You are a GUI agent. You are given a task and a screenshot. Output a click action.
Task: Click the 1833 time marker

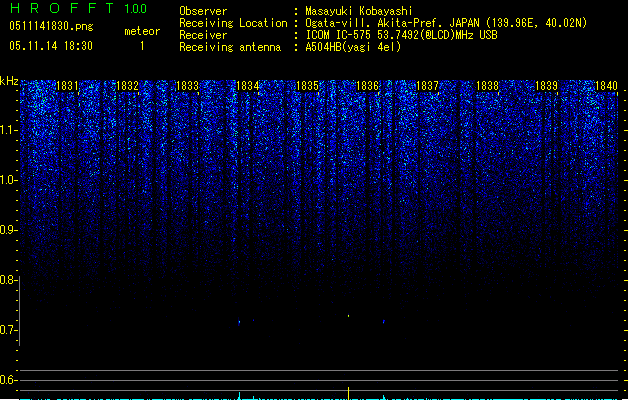(x=188, y=86)
